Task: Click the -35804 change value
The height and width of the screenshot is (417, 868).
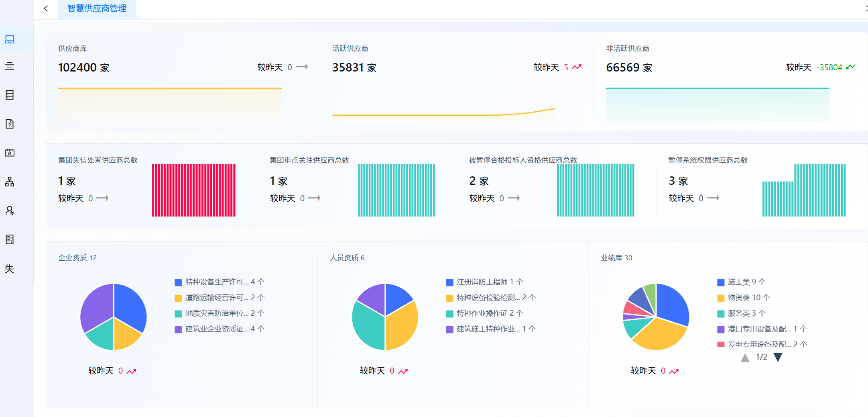Action: coord(829,67)
